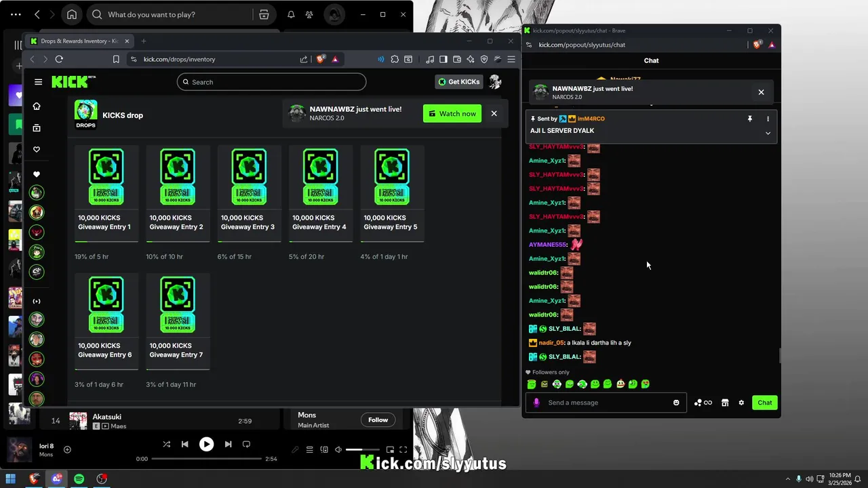The width and height of the screenshot is (868, 488).
Task: Select the Giveaway Entry 7 drop image
Action: (x=178, y=304)
